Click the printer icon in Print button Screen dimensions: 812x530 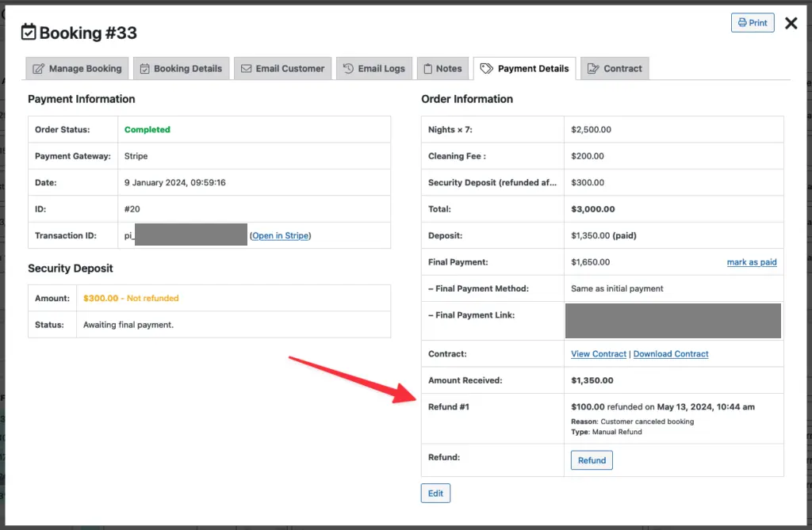point(741,23)
